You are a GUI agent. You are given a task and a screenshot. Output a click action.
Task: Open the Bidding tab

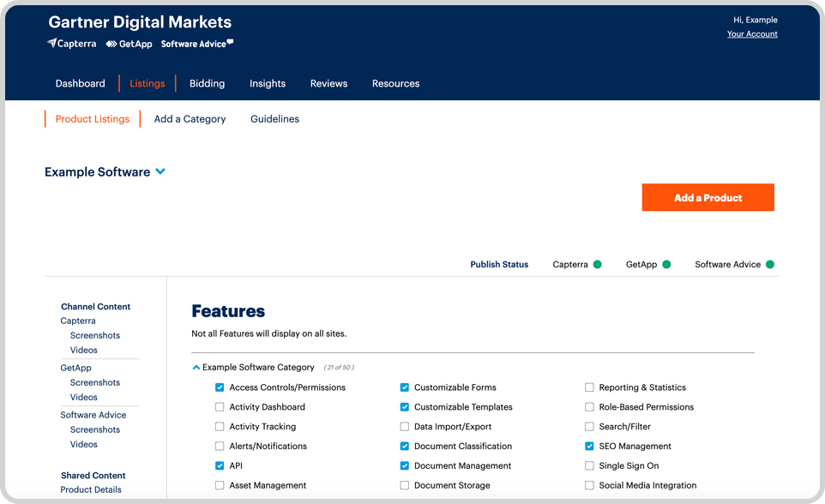point(207,83)
